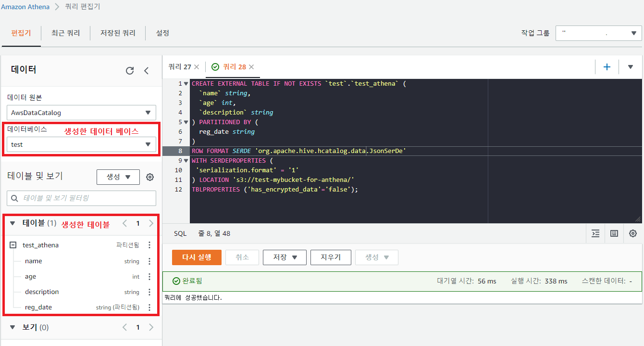The width and height of the screenshot is (644, 346).
Task: Open actions menu for name column
Action: (149, 261)
